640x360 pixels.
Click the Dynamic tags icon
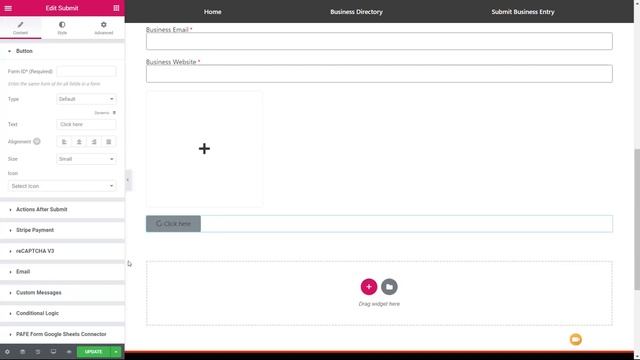[x=114, y=113]
